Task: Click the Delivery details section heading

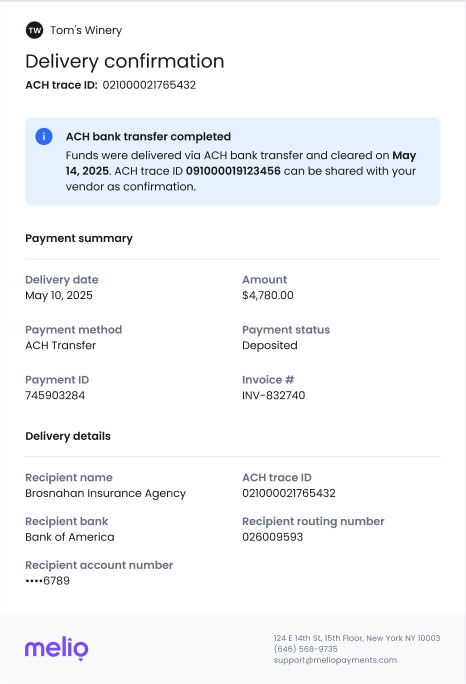Action: (x=68, y=436)
